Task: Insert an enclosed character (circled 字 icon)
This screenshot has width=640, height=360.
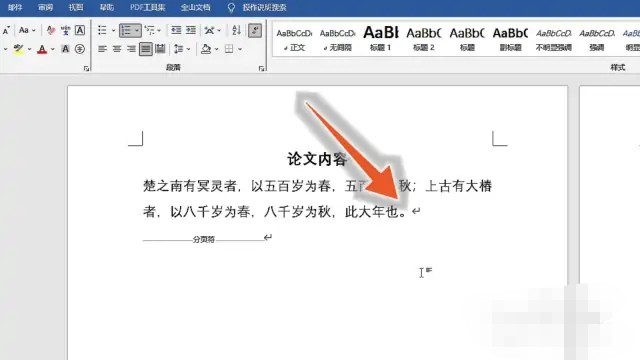Action: (x=80, y=49)
